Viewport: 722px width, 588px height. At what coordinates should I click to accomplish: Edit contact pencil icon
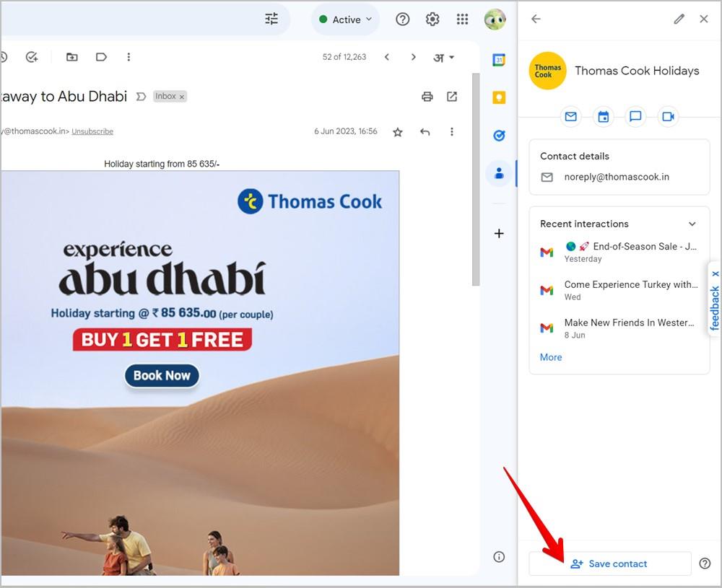point(679,19)
